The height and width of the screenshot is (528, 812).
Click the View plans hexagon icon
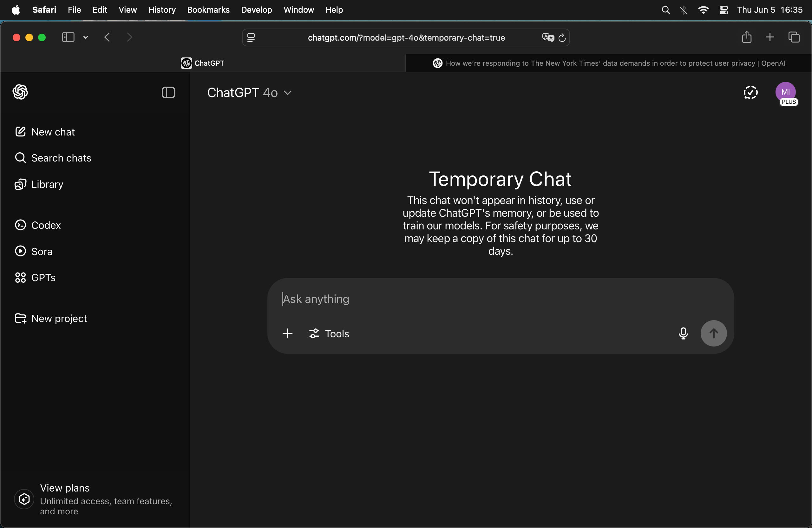coord(24,499)
